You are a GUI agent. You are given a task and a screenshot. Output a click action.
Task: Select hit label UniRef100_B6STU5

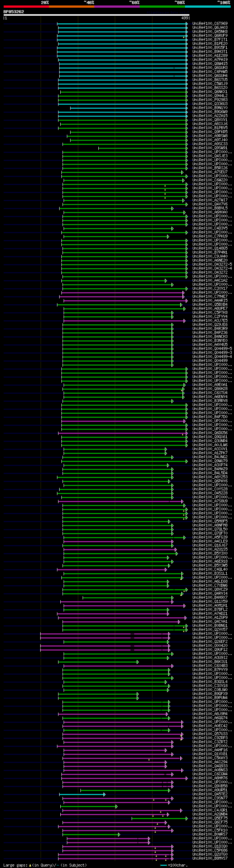[210, 80]
